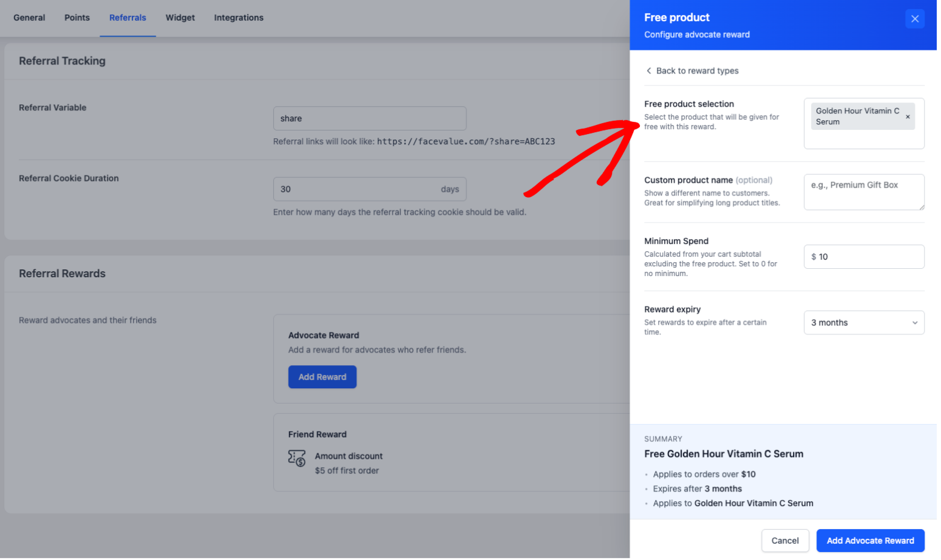Click the Amount discount coupon icon
Screen dimensions: 941x560
[x=297, y=458]
